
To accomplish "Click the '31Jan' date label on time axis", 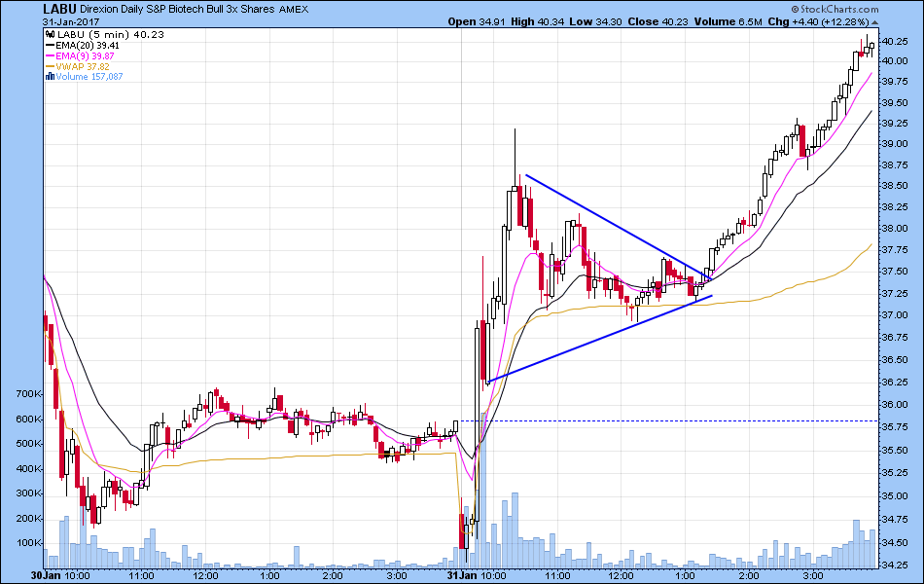I will pyautogui.click(x=462, y=576).
